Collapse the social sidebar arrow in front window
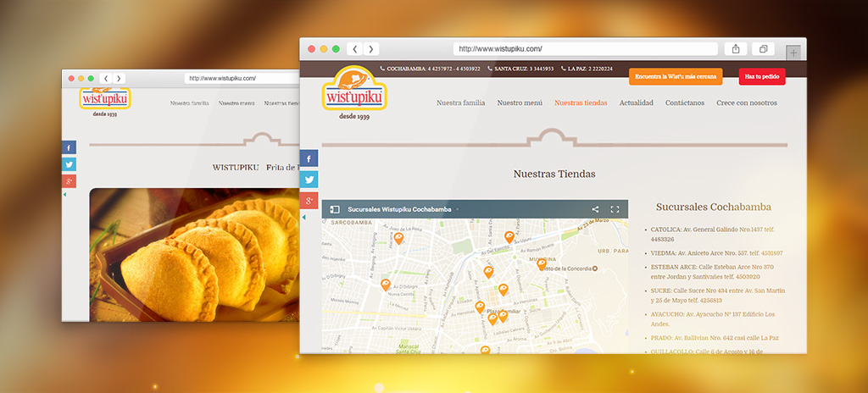The height and width of the screenshot is (393, 868). [x=305, y=218]
